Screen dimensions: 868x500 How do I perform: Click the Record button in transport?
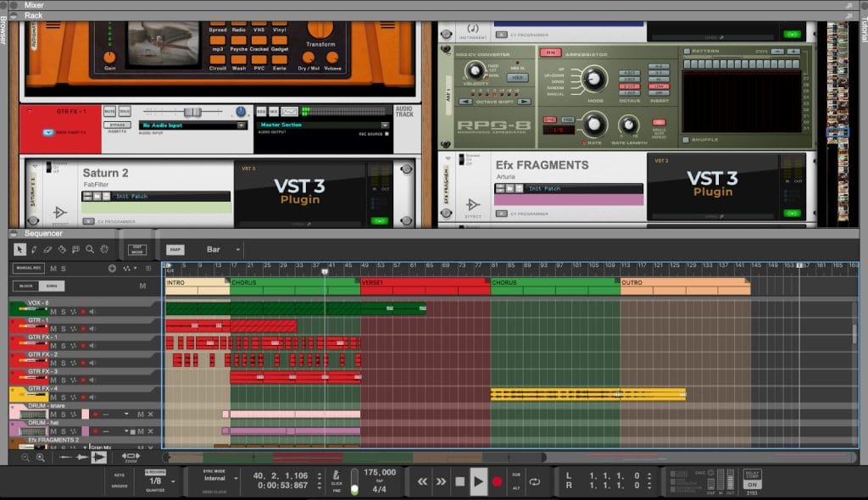tap(497, 481)
